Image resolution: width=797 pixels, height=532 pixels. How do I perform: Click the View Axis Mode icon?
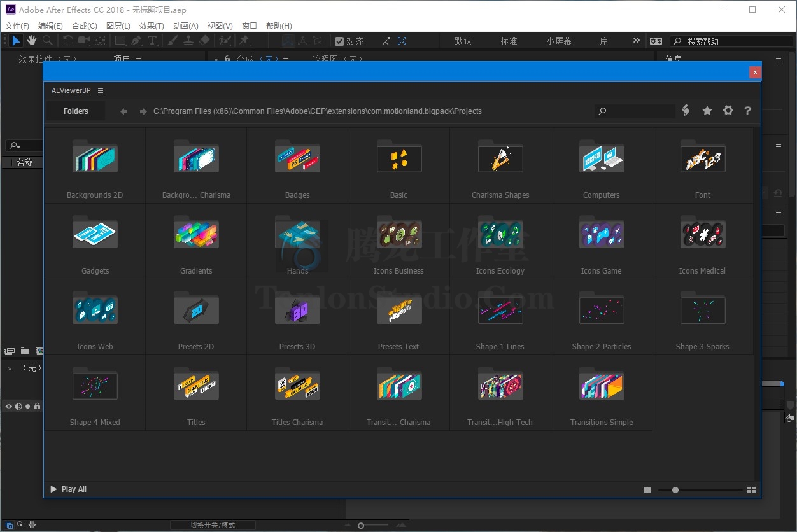coord(318,41)
